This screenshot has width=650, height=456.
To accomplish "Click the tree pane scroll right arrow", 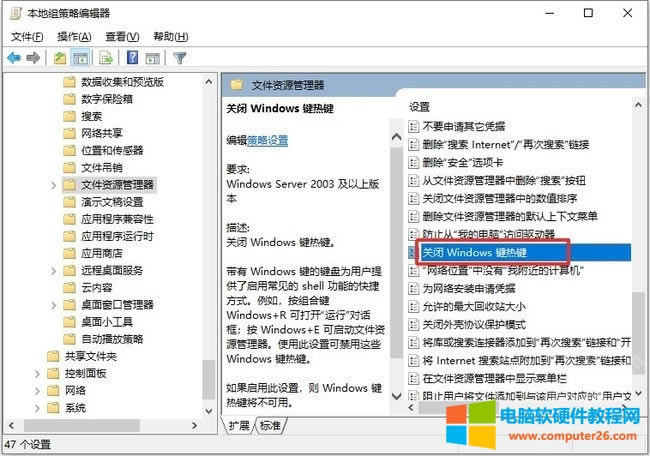I will [x=194, y=425].
